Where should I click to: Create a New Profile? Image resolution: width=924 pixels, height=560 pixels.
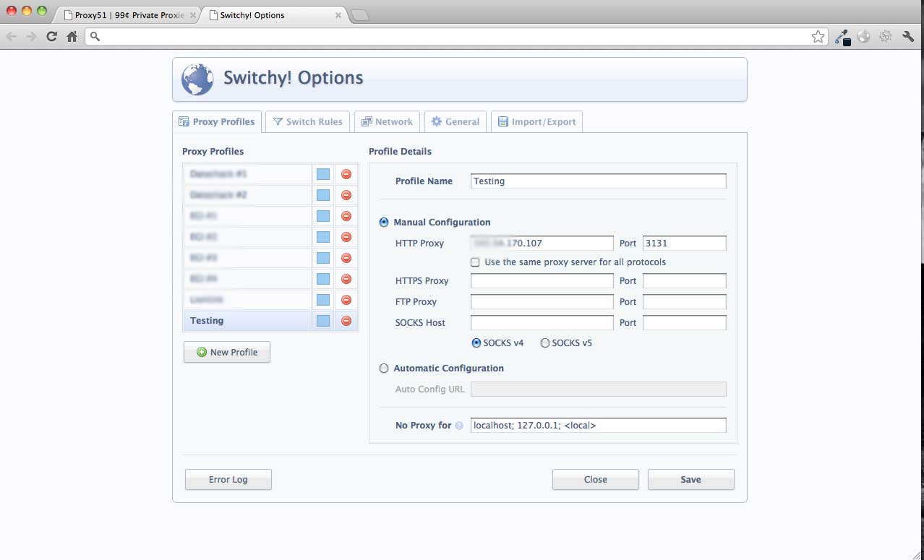coord(226,352)
